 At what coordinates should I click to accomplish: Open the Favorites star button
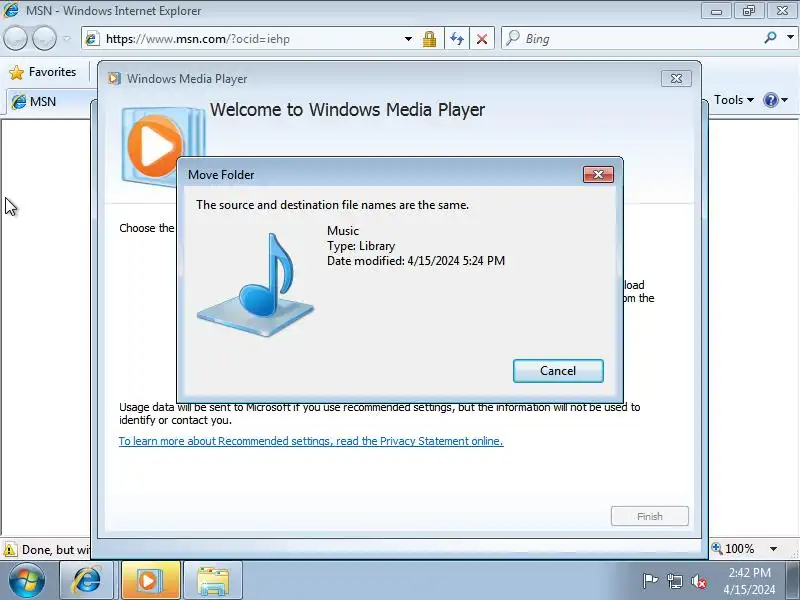[43, 72]
